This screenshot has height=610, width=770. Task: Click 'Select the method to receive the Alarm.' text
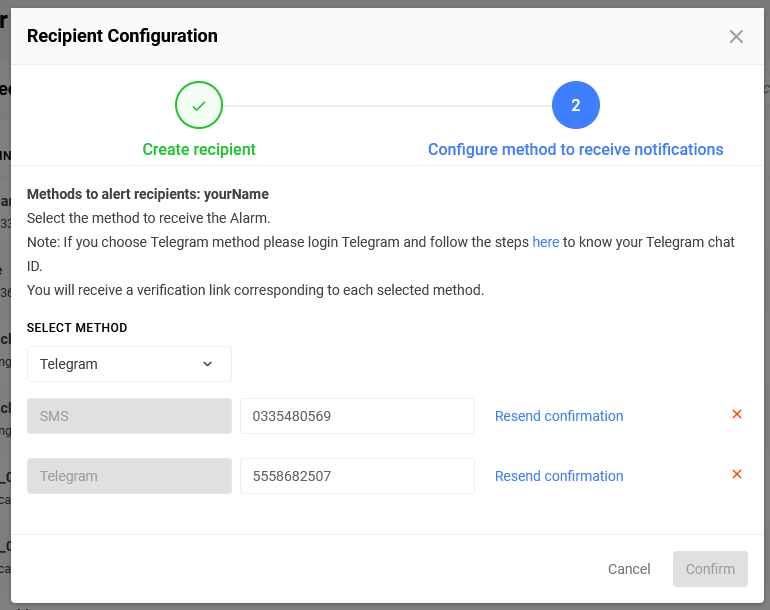pos(149,218)
